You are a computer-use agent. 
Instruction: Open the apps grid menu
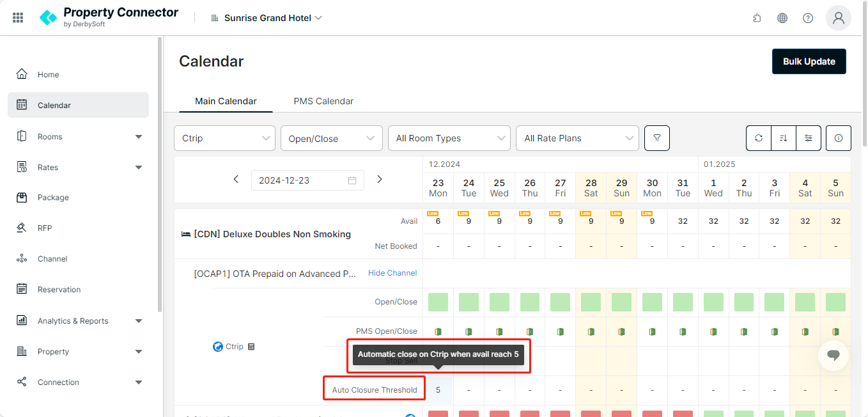tap(18, 18)
